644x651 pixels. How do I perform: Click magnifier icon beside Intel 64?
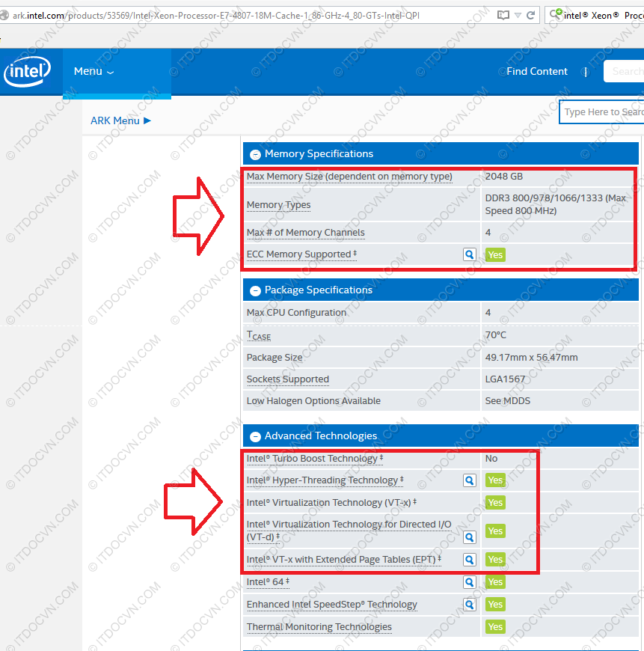click(469, 582)
